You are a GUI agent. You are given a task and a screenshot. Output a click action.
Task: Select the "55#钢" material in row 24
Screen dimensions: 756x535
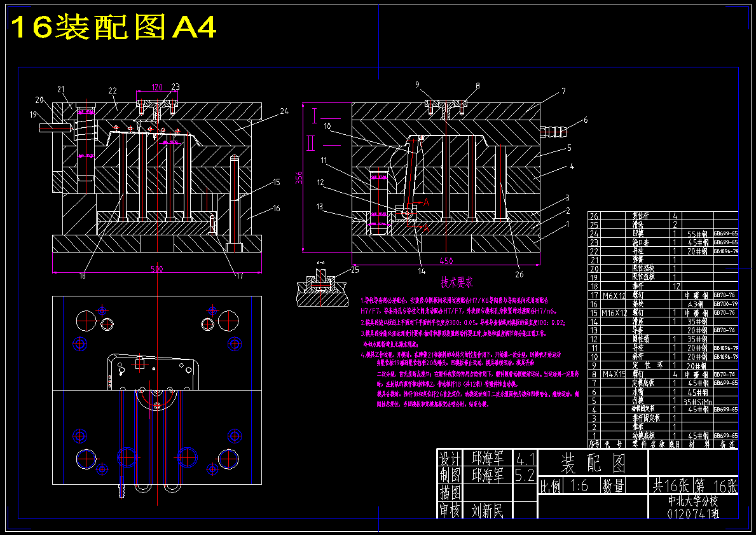coord(698,233)
